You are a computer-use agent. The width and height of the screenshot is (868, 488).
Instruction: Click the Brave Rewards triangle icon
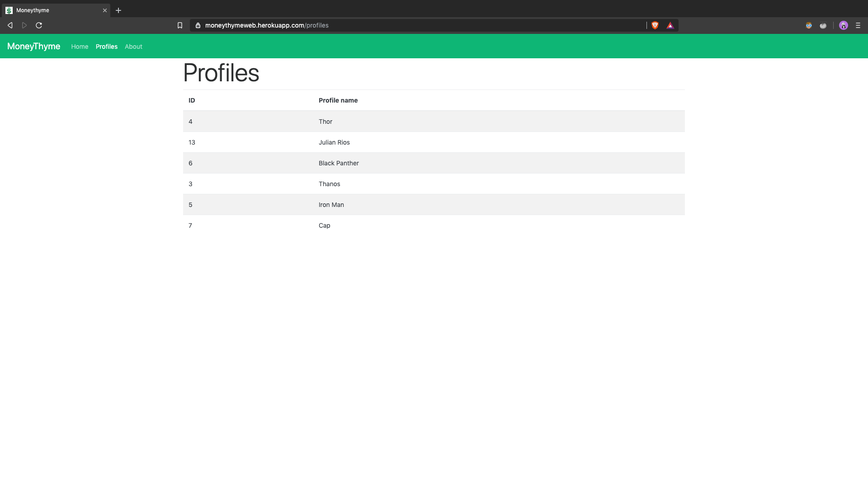[x=670, y=25]
